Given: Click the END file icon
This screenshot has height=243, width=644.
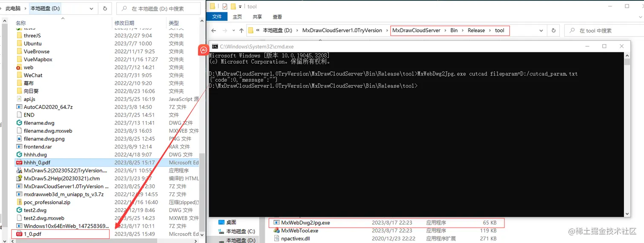Looking at the screenshot, I should [19, 115].
